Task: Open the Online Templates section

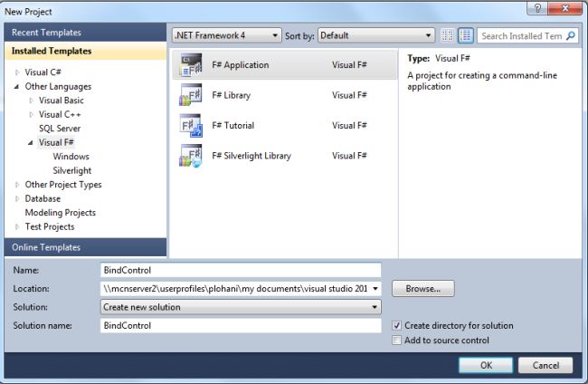Action: coord(86,247)
